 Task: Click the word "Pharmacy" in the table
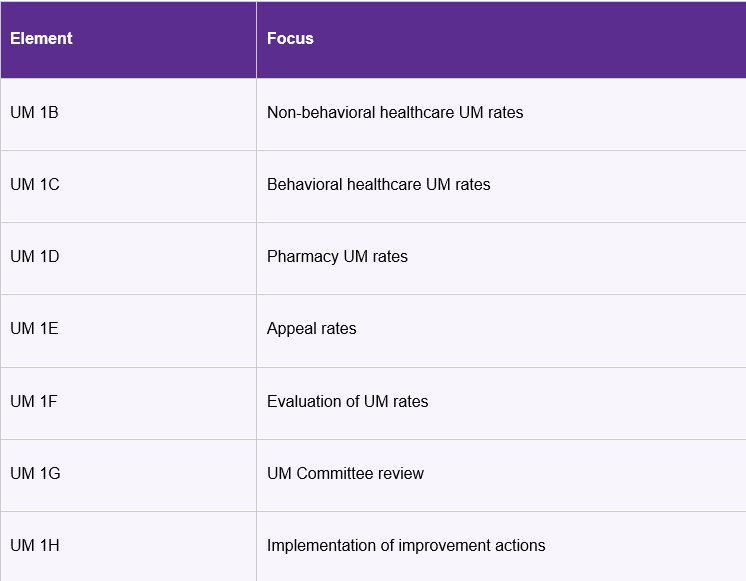click(x=302, y=257)
